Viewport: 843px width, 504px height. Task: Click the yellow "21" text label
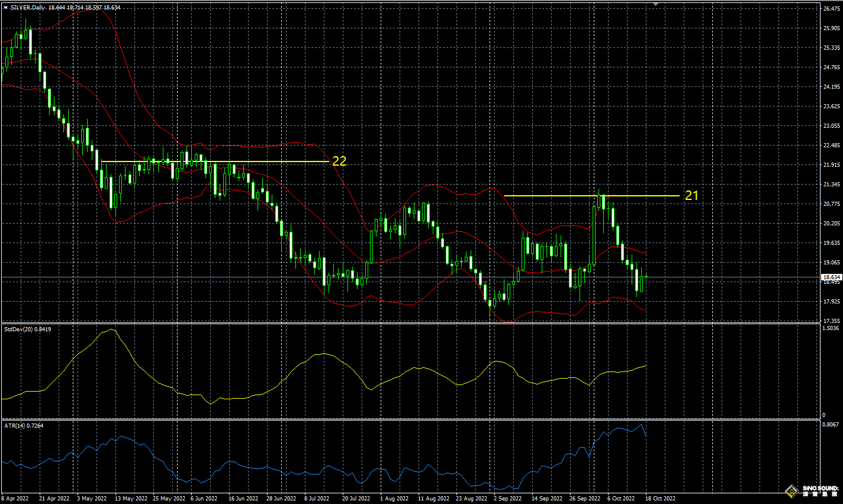point(691,195)
